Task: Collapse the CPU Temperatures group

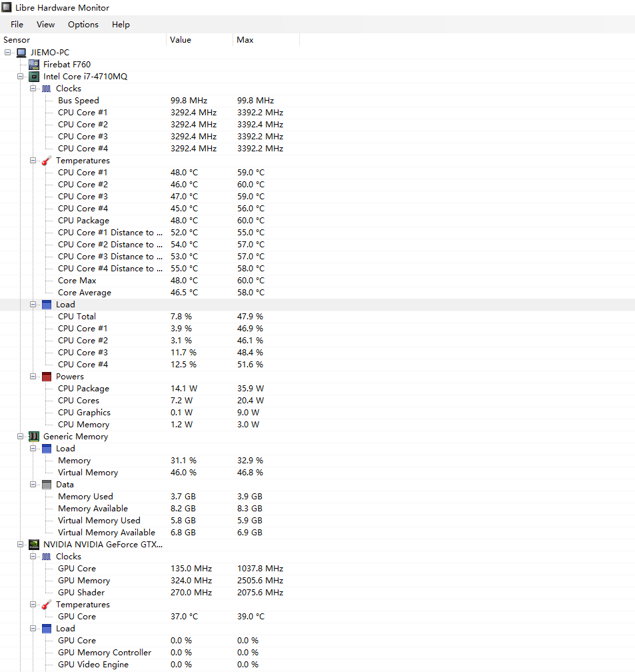Action: click(33, 160)
